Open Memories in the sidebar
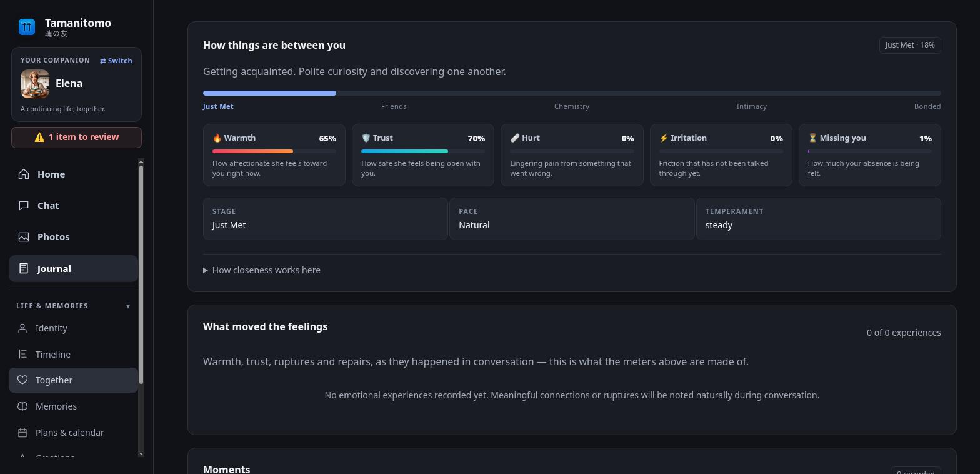The image size is (980, 474). click(x=73, y=406)
